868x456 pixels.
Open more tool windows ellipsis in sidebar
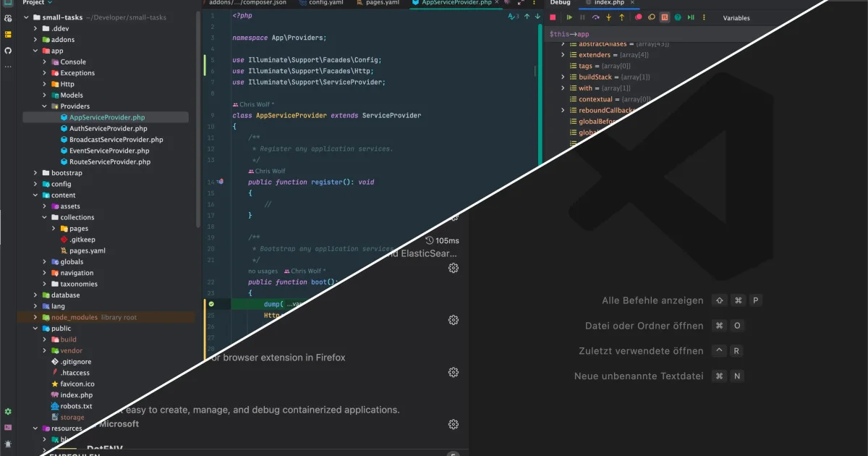[8, 66]
